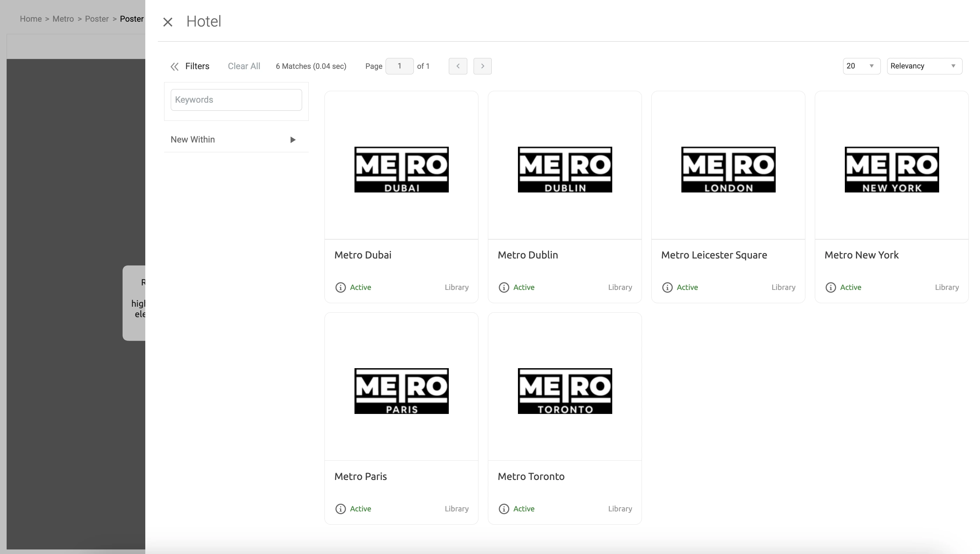Click Active status on Metro Dubai card

(x=360, y=287)
